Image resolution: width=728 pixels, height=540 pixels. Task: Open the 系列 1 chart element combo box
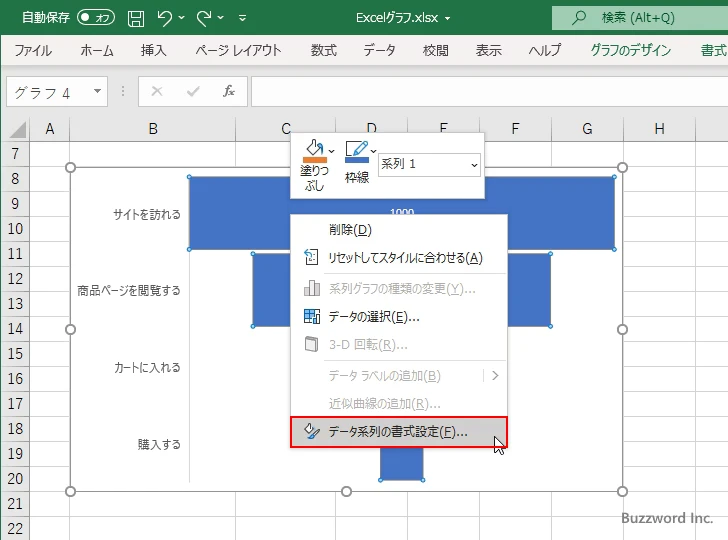pyautogui.click(x=429, y=164)
